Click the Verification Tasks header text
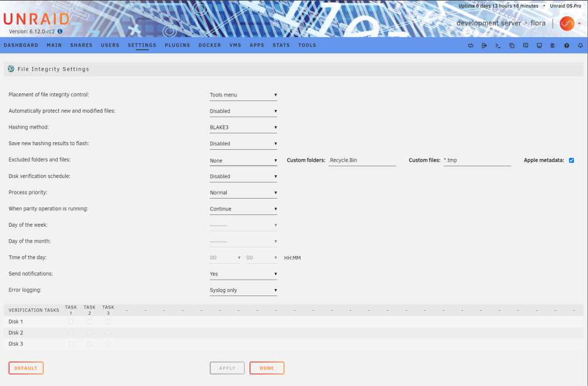The width and height of the screenshot is (588, 386). [34, 310]
